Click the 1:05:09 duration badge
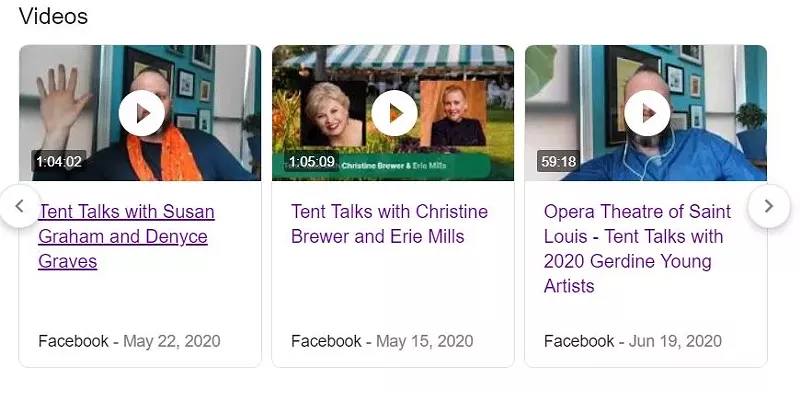 [x=312, y=162]
